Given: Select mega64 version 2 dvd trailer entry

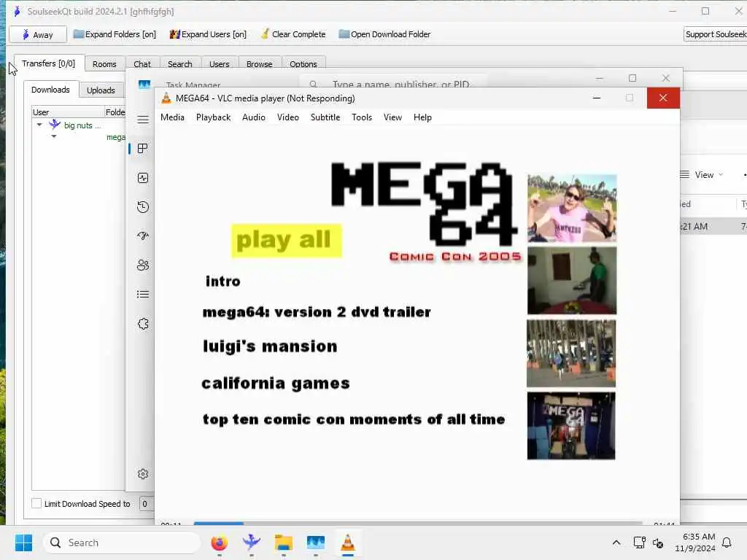Looking at the screenshot, I should click(317, 312).
